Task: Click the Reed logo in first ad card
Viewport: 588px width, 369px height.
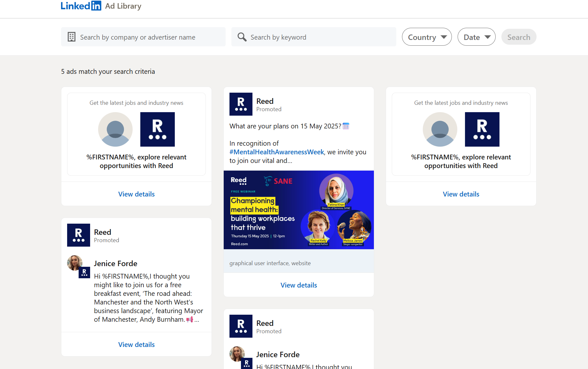Action: (x=158, y=129)
